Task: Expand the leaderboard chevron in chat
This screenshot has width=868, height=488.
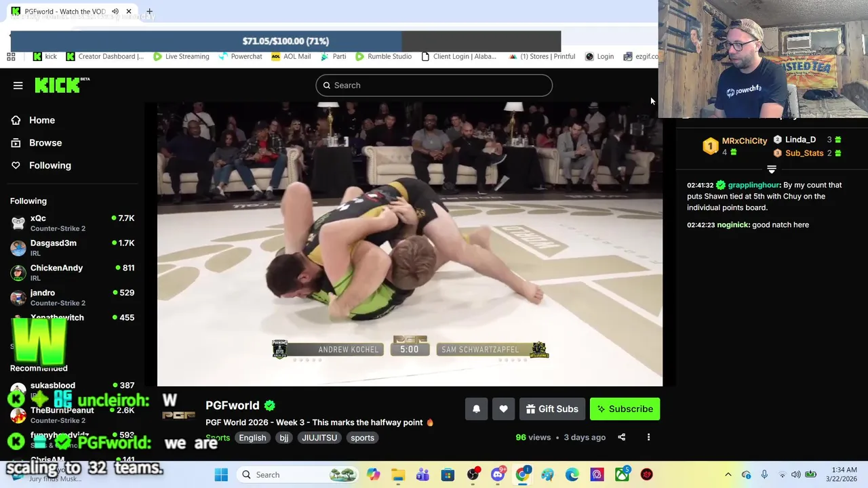Action: 772,169
